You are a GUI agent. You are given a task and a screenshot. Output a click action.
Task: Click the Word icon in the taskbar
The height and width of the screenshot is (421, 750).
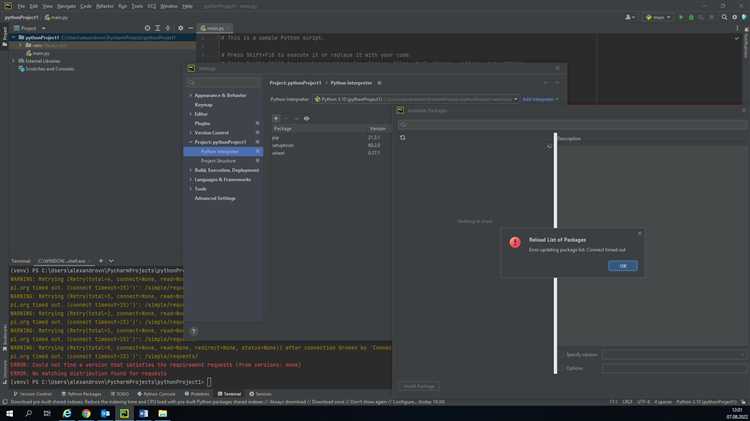[143, 413]
